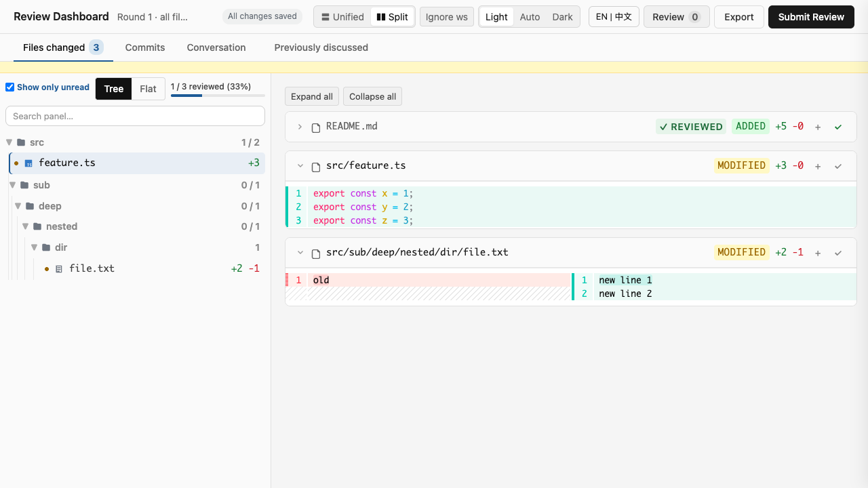Select the Dark theme
Screen dimensions: 868x488
click(562, 17)
